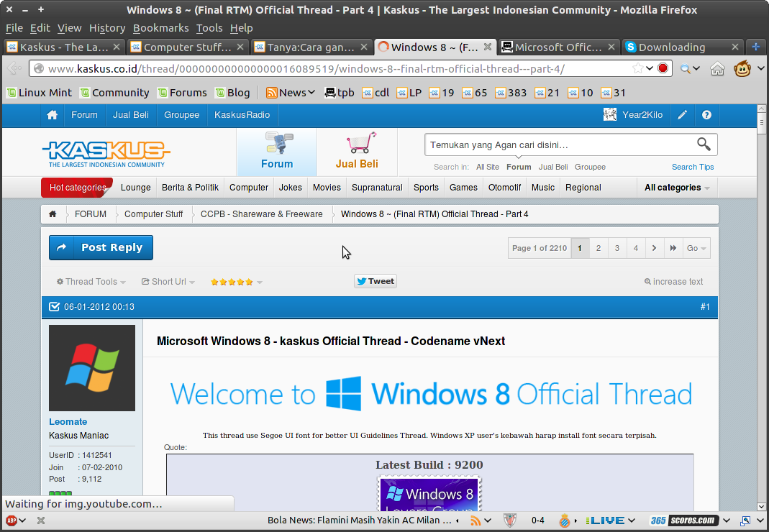Expand the Thread Tools dropdown
Image resolution: width=769 pixels, height=532 pixels.
(91, 281)
